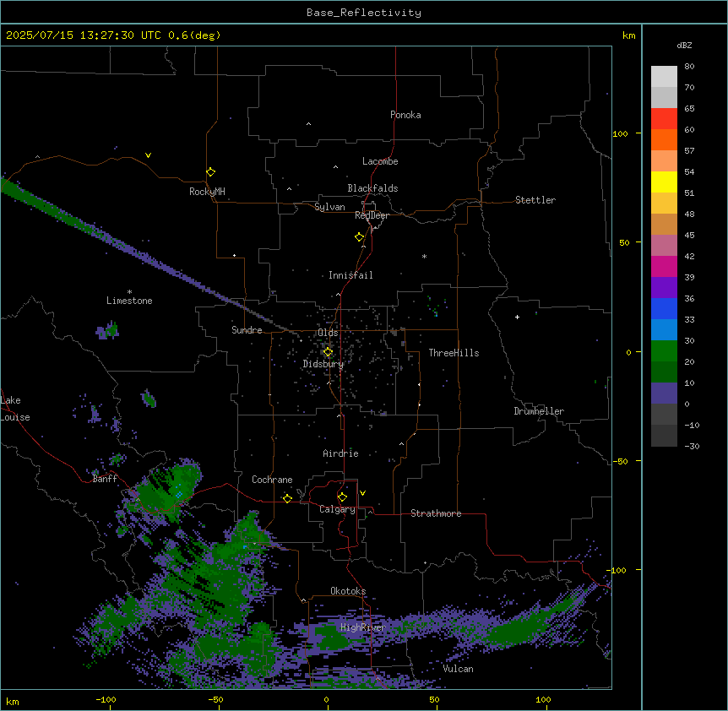Click the dBZ legend heading

684,46
